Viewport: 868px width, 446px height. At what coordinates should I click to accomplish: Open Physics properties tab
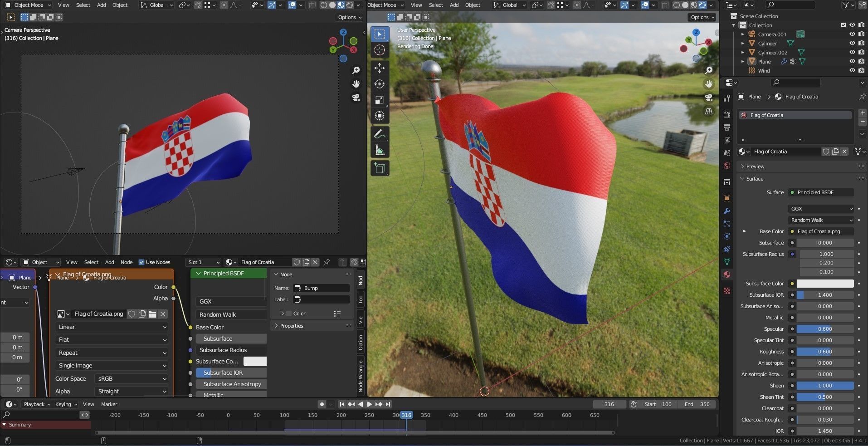coord(727,236)
